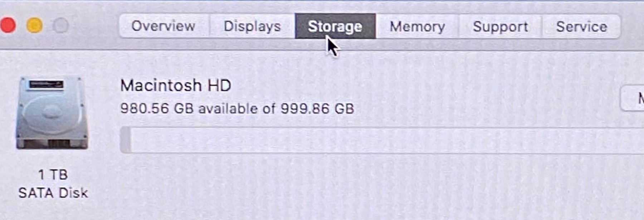Click the Macintosh HD volume name
The height and width of the screenshot is (220, 644).
176,85
